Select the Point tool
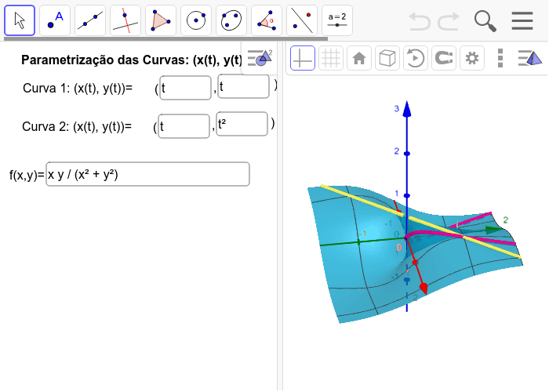 [55, 20]
